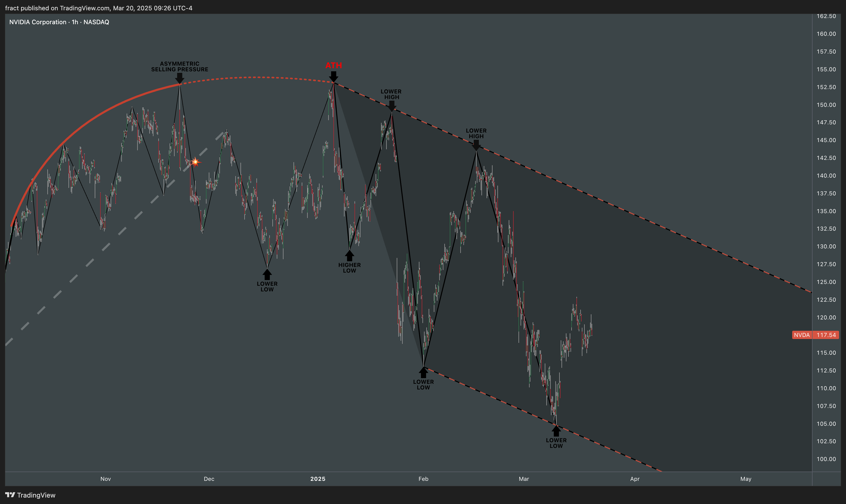Image resolution: width=846 pixels, height=504 pixels.
Task: Click the Dec label on time axis
Action: [209, 479]
